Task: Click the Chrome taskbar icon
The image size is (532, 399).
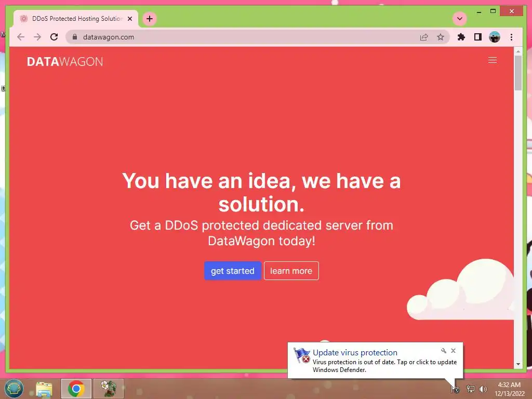Action: pos(76,389)
